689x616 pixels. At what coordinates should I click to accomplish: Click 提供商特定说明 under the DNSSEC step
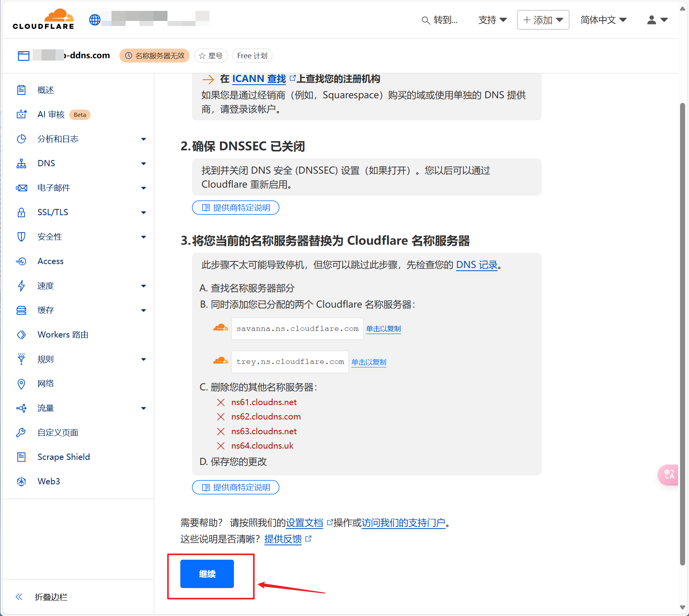[x=235, y=207]
